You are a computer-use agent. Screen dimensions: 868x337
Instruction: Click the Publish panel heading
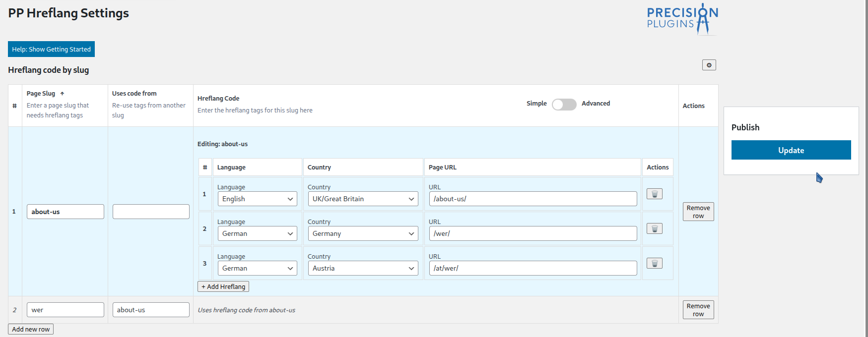(x=745, y=127)
